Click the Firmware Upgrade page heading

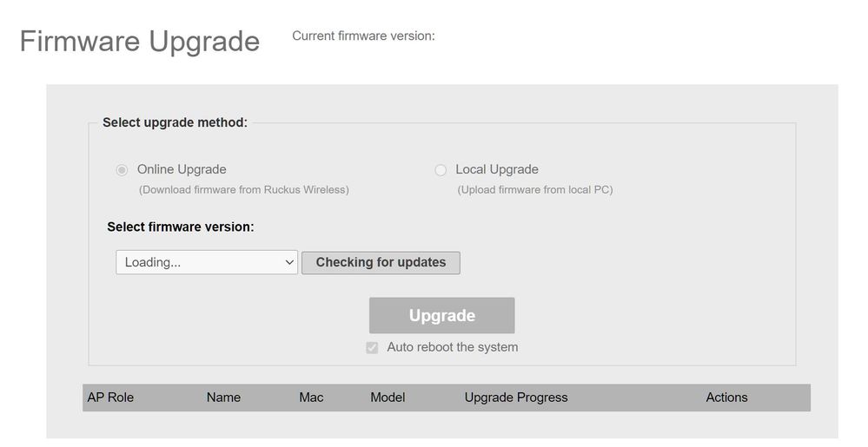coord(140,42)
